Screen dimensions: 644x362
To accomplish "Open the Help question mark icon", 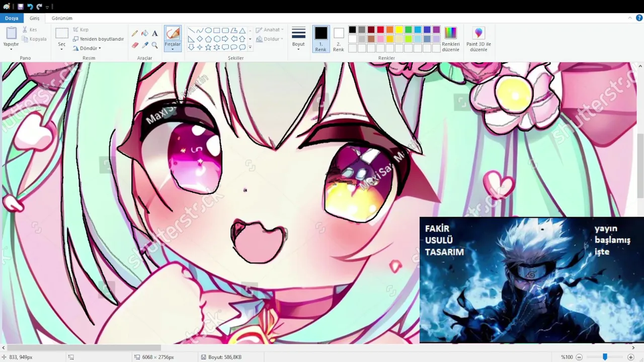I will (639, 18).
